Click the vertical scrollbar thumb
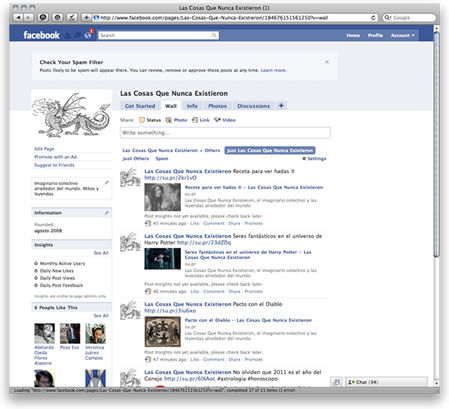The height and width of the screenshot is (409, 449). pos(437,144)
